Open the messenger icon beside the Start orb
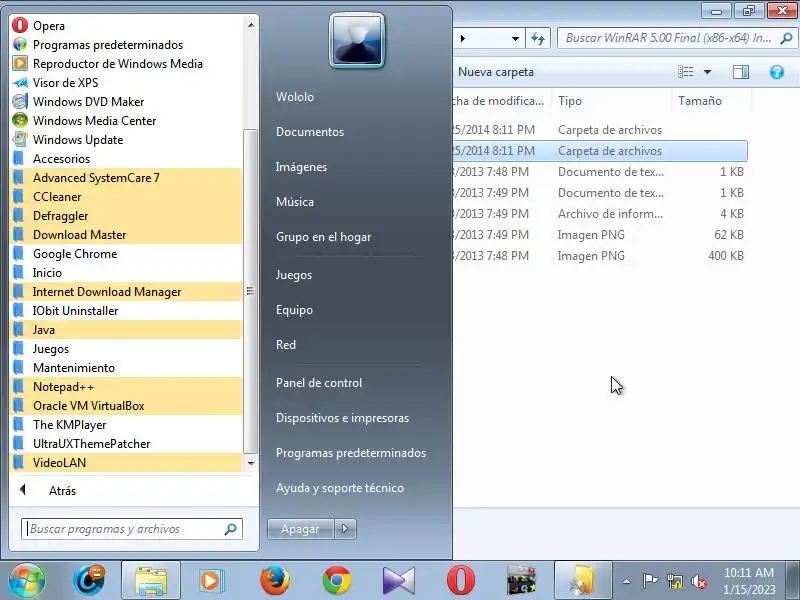Image resolution: width=800 pixels, height=600 pixels. (x=89, y=581)
